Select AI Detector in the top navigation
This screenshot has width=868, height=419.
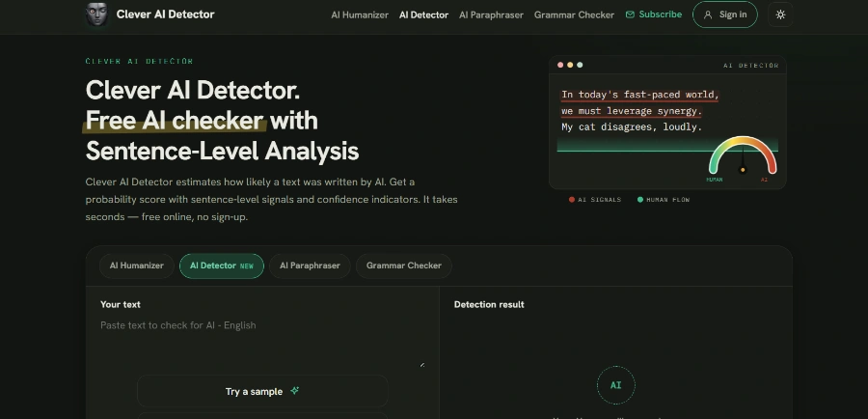click(423, 15)
